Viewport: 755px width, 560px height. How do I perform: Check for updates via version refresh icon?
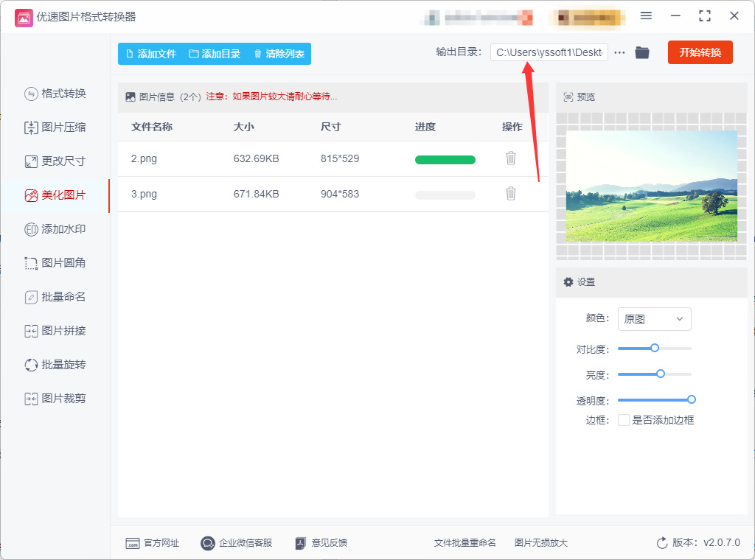click(x=662, y=543)
